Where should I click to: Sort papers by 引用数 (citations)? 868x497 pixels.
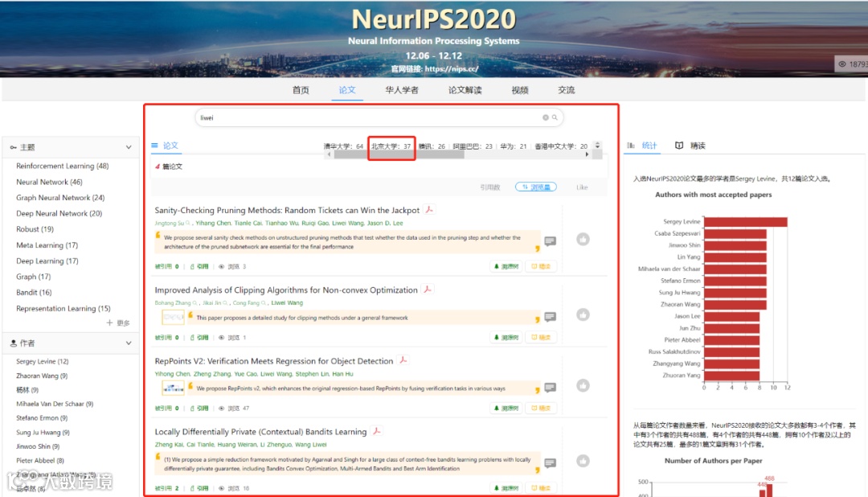(490, 187)
